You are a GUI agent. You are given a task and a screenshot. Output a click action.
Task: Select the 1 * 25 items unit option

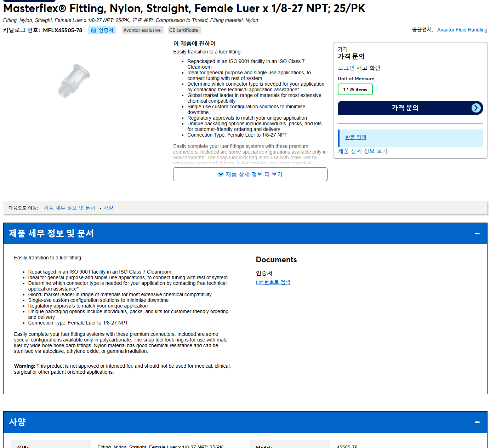click(355, 90)
